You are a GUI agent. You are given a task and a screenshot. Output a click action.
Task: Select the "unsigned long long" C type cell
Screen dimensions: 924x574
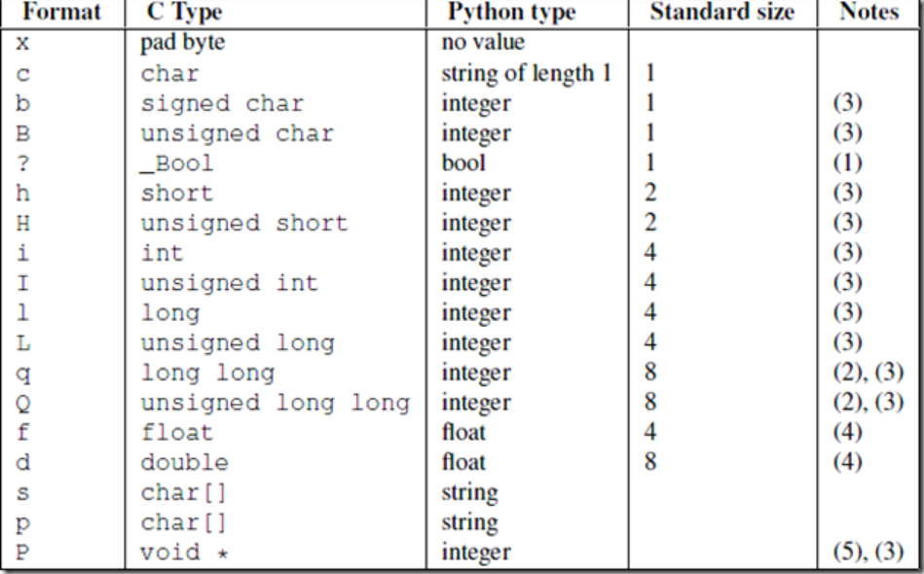click(x=276, y=404)
